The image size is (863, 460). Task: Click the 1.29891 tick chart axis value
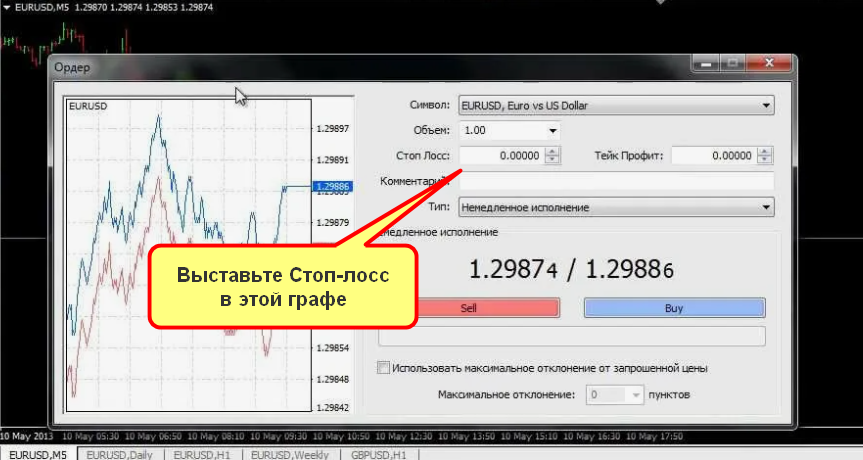(x=332, y=160)
